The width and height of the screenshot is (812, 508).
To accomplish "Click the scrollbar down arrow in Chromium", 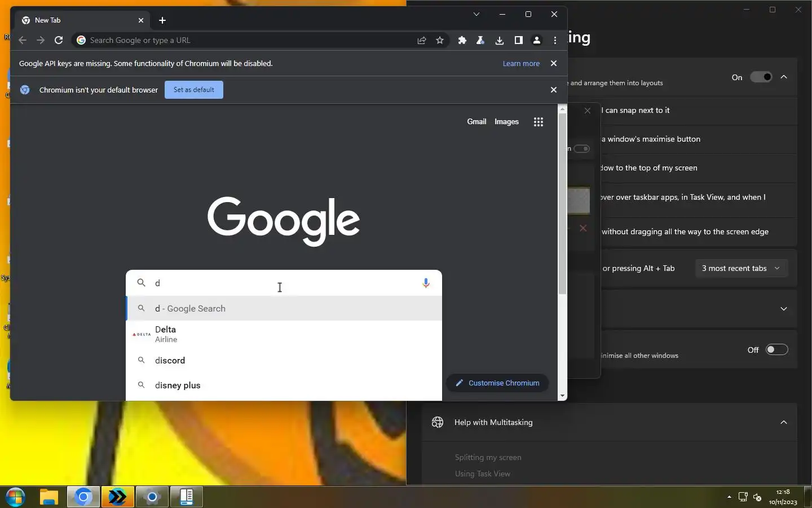I will coord(562,396).
